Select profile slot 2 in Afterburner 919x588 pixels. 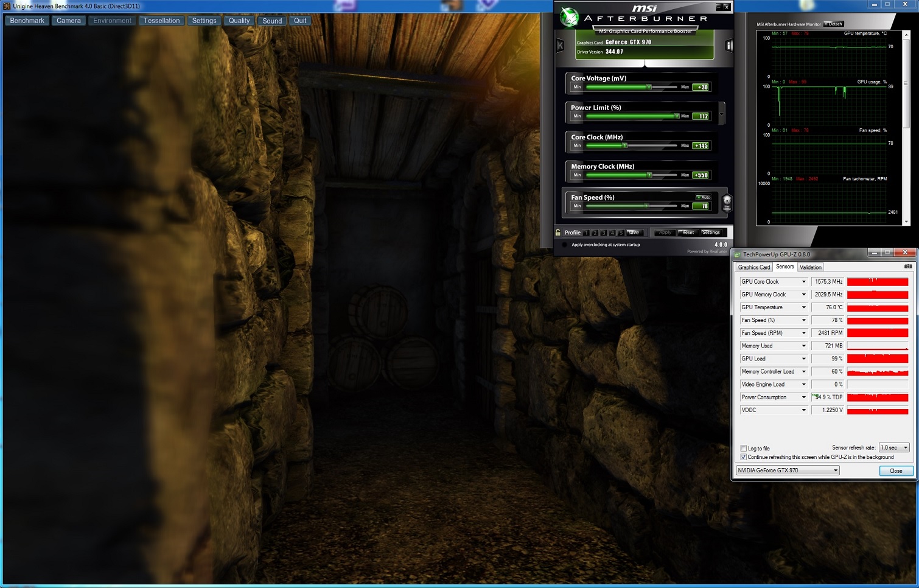pyautogui.click(x=595, y=233)
